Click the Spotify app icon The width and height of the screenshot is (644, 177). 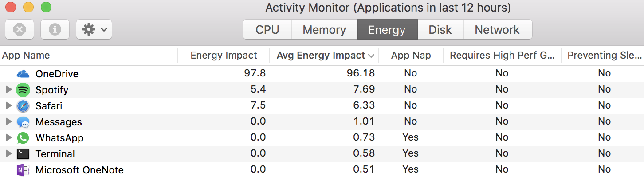click(23, 90)
